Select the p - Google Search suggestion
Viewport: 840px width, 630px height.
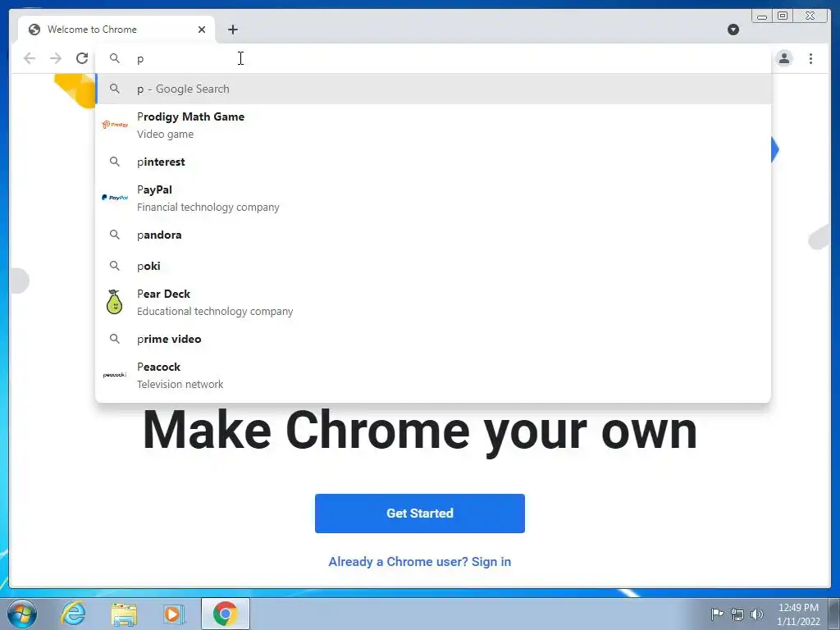tap(433, 89)
